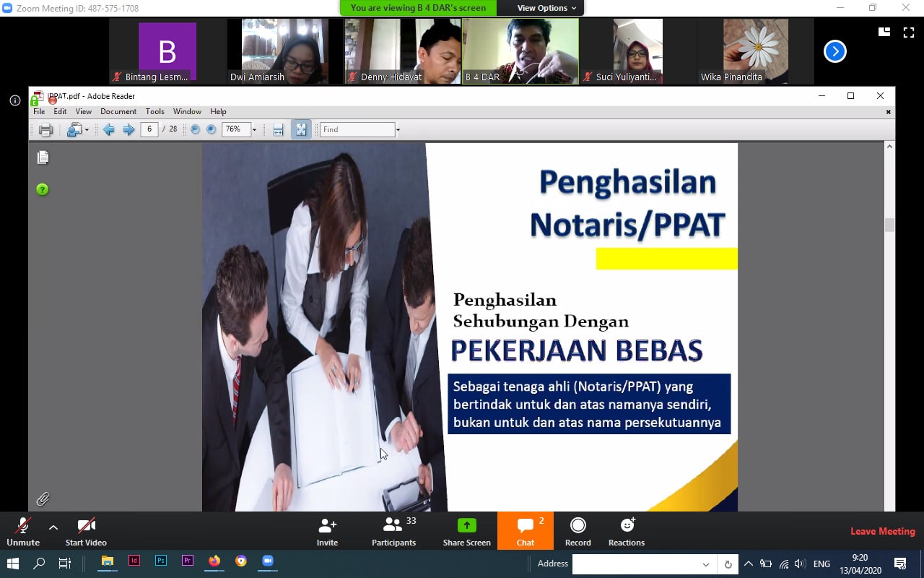Image resolution: width=924 pixels, height=578 pixels.
Task: Select Wika Pinandita's video thumbnail
Action: tap(755, 51)
